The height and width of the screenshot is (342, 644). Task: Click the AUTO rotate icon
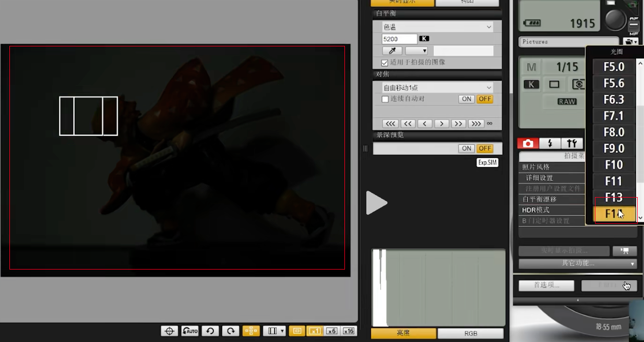tap(190, 331)
